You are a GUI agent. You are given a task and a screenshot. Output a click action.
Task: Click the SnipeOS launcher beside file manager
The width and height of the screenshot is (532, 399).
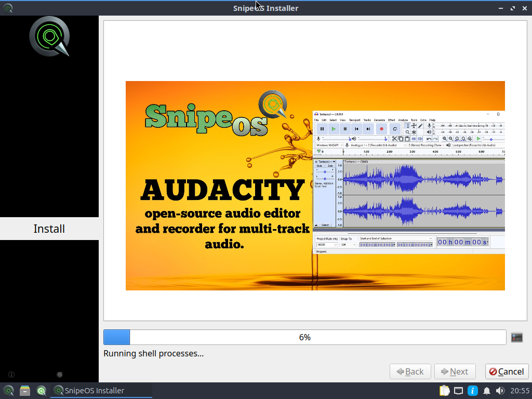click(x=41, y=391)
